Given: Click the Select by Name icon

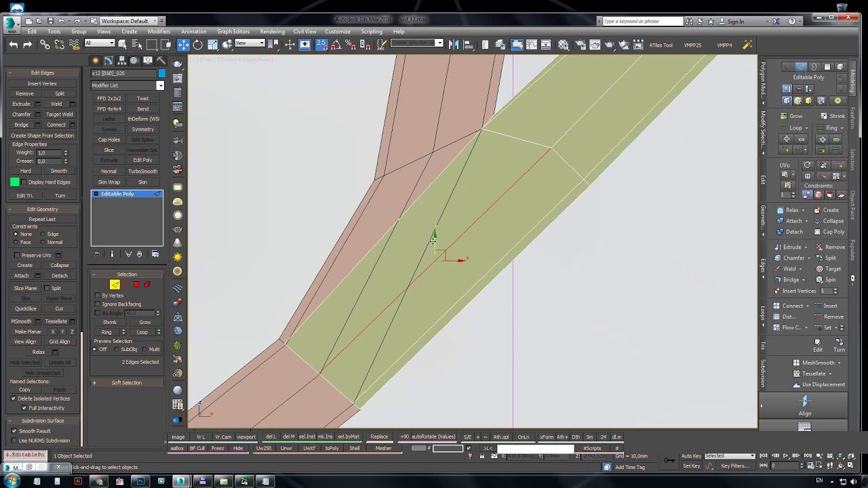Looking at the screenshot, I should [137, 45].
